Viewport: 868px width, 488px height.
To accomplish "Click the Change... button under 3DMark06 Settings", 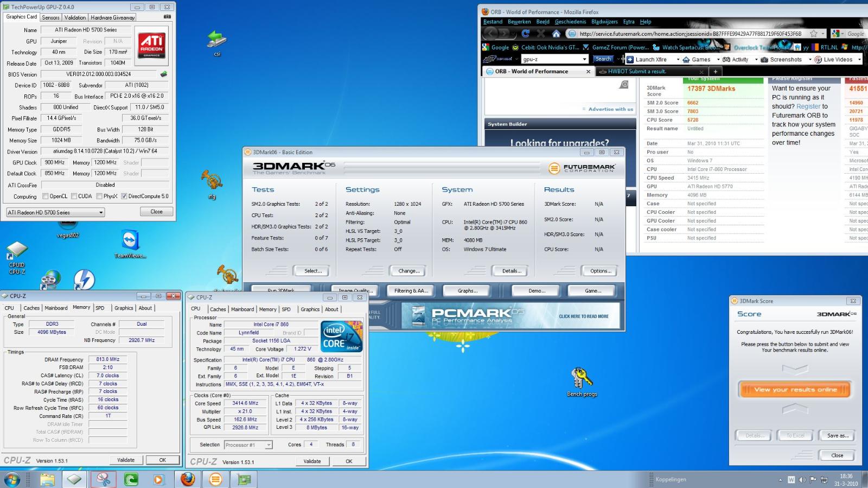I will pos(408,271).
